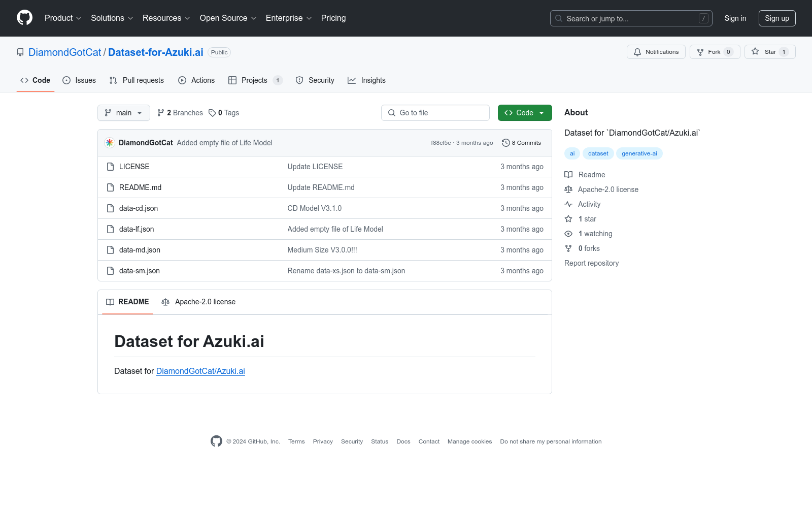Click the Sign up button
The image size is (812, 508).
click(777, 18)
